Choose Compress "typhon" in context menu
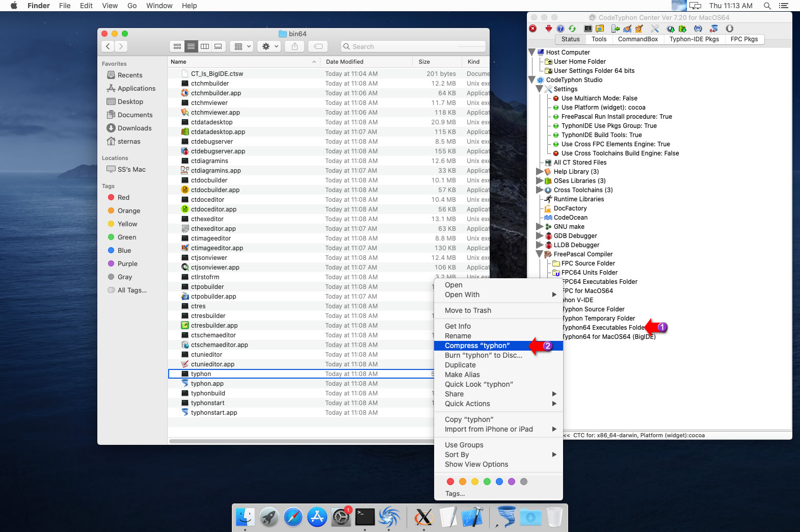This screenshot has height=532, width=800. pos(498,345)
